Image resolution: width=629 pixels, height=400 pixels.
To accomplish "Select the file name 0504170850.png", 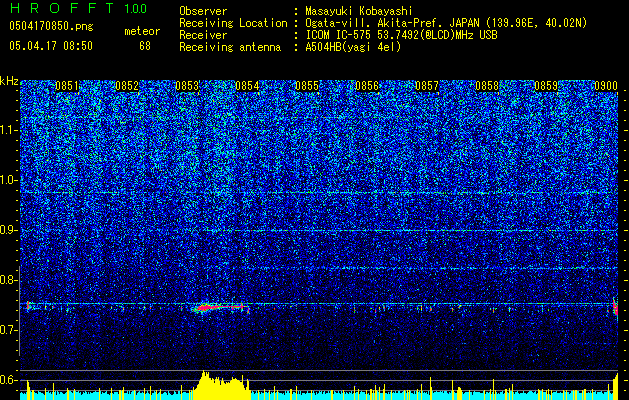I will pos(51,27).
